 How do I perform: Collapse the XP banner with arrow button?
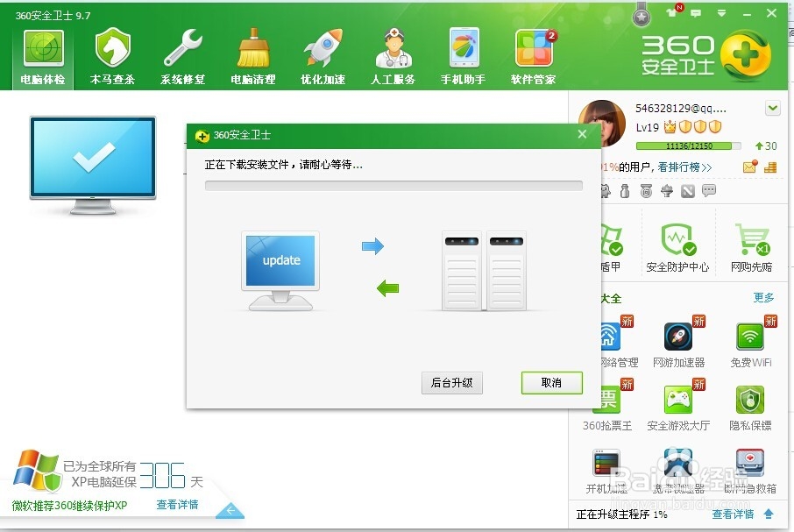tap(230, 511)
